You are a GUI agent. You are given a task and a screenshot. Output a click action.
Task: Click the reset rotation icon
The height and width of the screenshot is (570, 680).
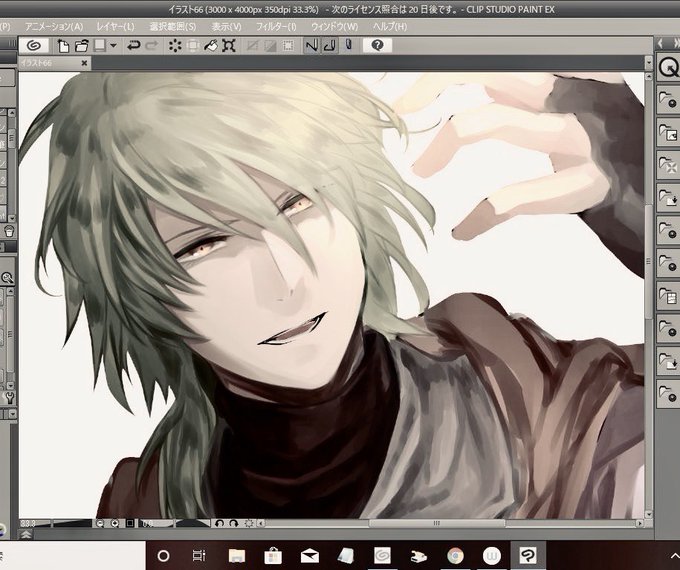[x=249, y=524]
